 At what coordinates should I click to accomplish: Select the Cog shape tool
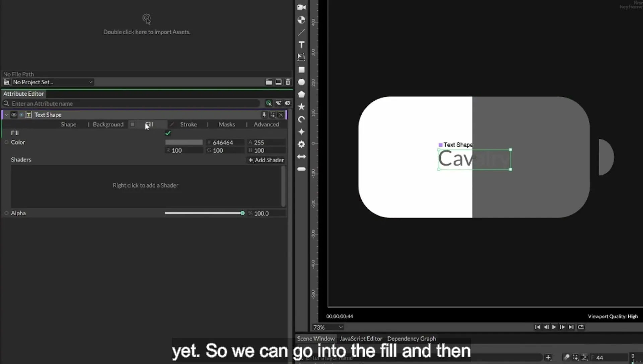(301, 144)
